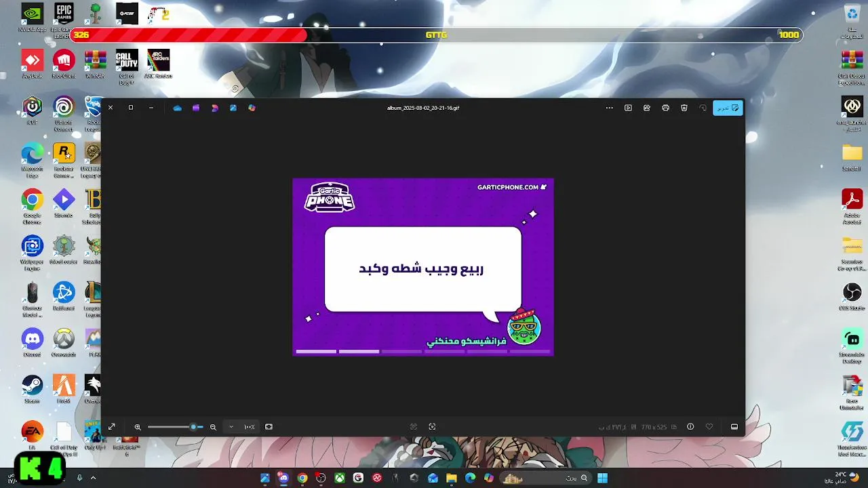Open Discord desktop shortcut

32,342
